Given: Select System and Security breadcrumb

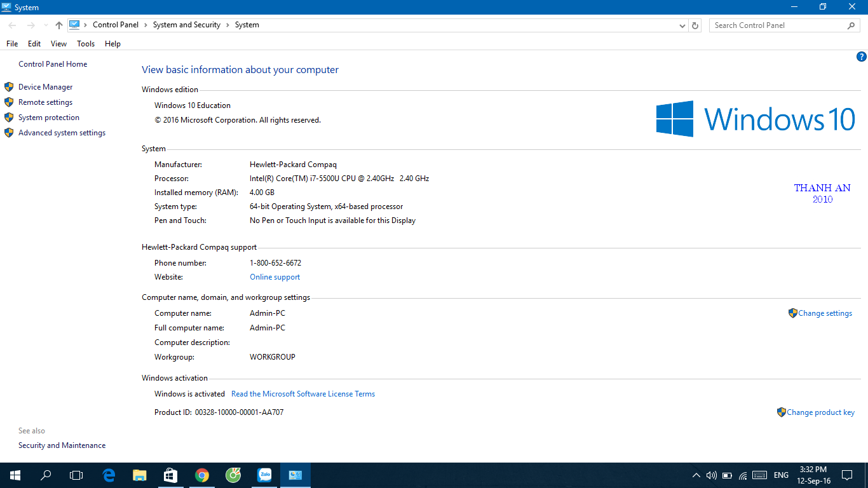Looking at the screenshot, I should 187,25.
